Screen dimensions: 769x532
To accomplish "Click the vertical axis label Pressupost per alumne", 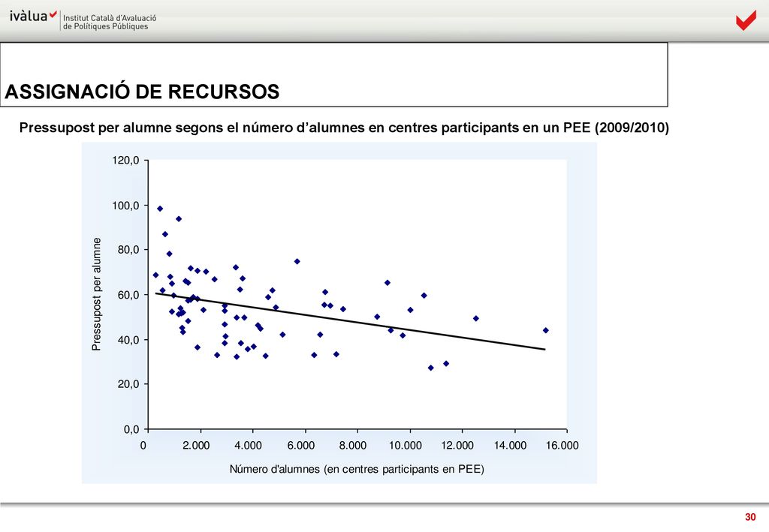I will pyautogui.click(x=97, y=294).
